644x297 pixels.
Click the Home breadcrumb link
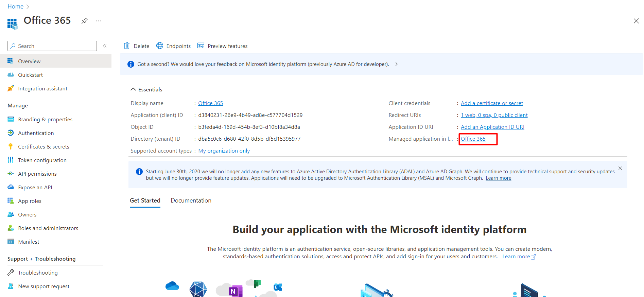pyautogui.click(x=16, y=6)
